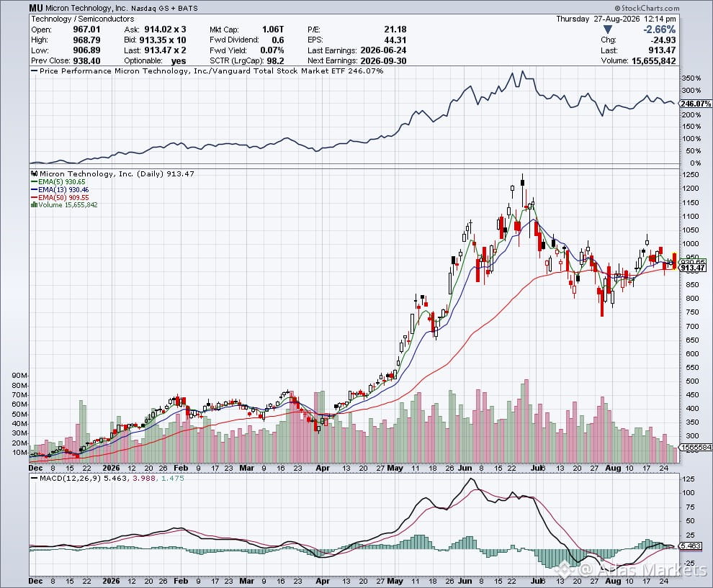This screenshot has width=713, height=588.
Task: Click the 246.07% performance value tag
Action: (696, 104)
